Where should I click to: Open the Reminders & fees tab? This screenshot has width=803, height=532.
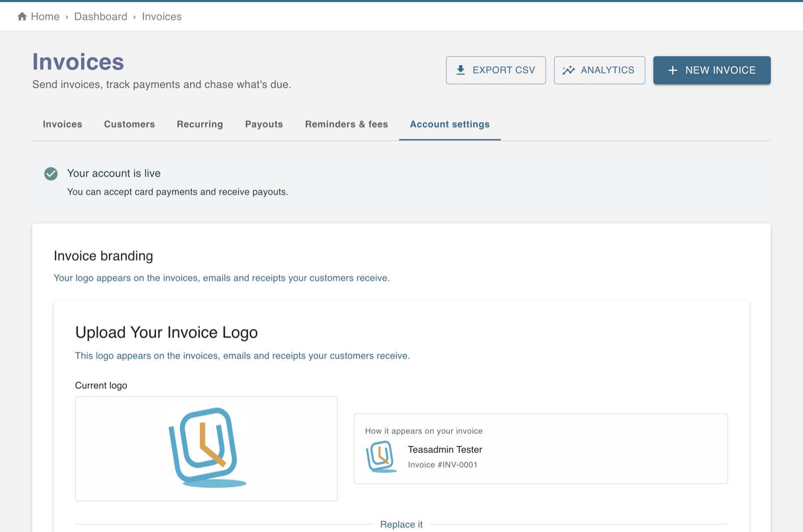(x=346, y=124)
